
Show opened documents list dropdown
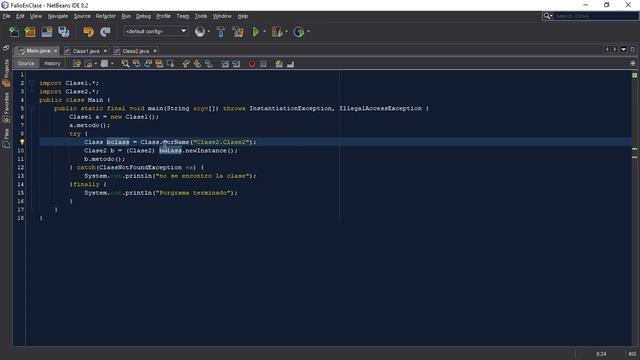pos(623,49)
